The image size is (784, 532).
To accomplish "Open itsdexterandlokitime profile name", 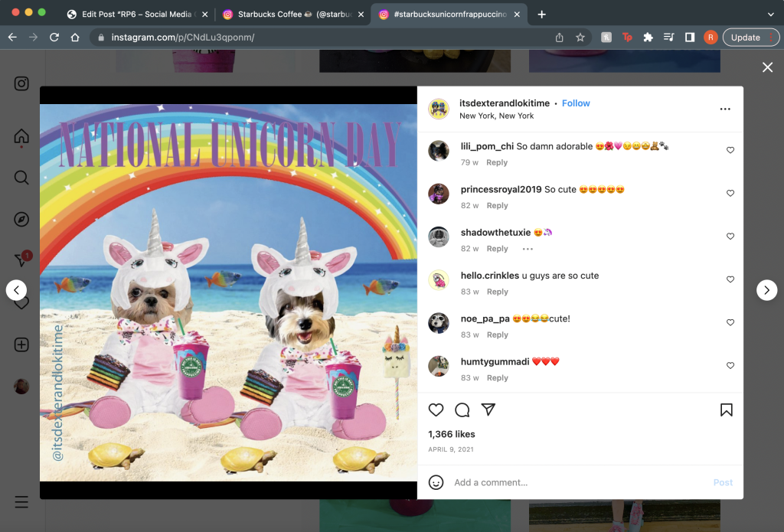I will (x=505, y=103).
